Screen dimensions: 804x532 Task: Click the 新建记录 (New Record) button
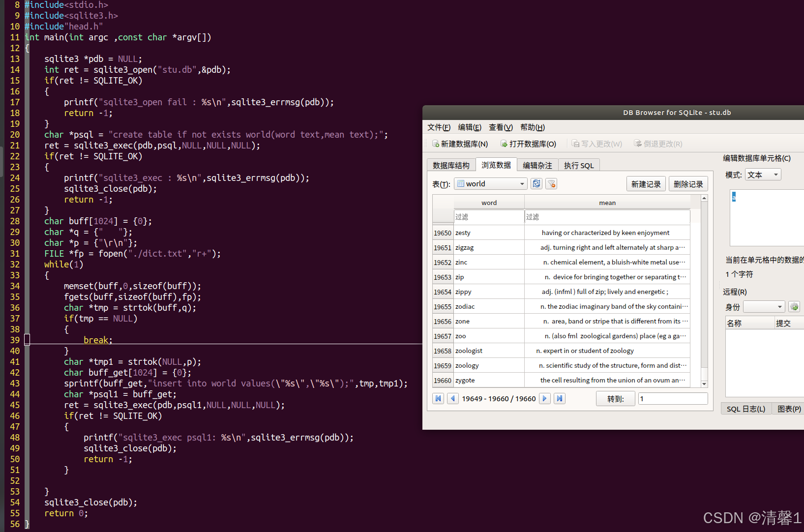tap(646, 184)
